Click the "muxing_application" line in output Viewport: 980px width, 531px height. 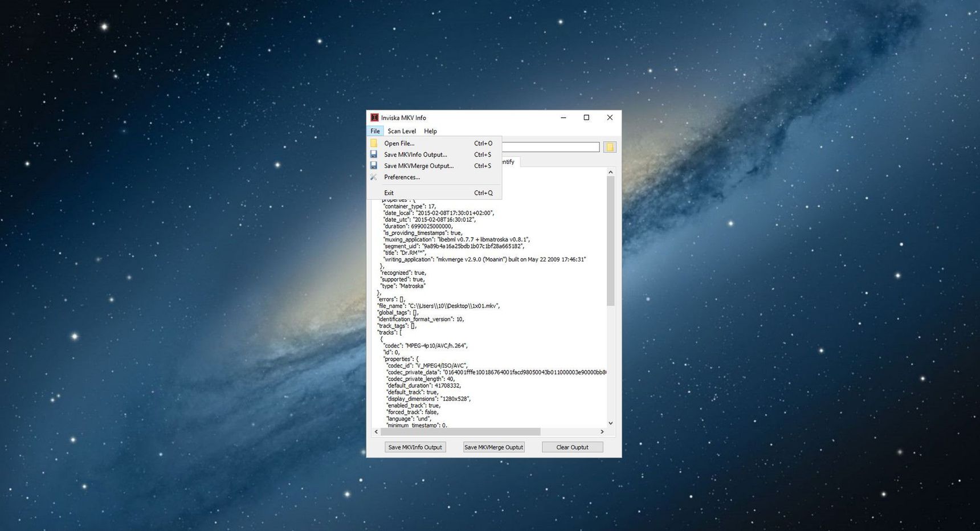tap(456, 240)
